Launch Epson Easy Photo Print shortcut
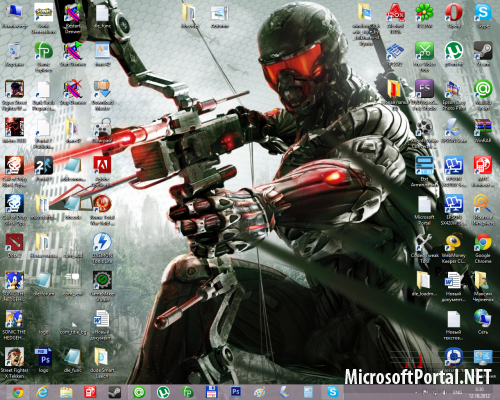 454,94
